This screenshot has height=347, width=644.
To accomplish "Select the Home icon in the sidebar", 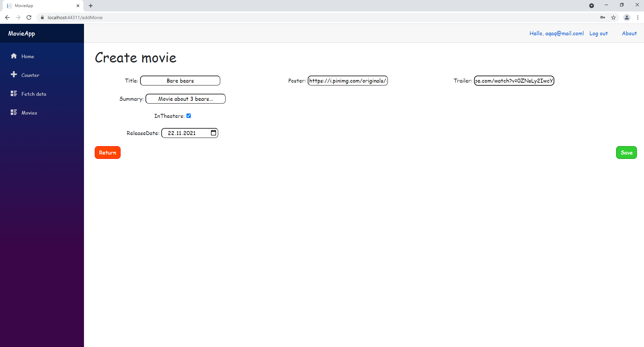I will coord(14,56).
